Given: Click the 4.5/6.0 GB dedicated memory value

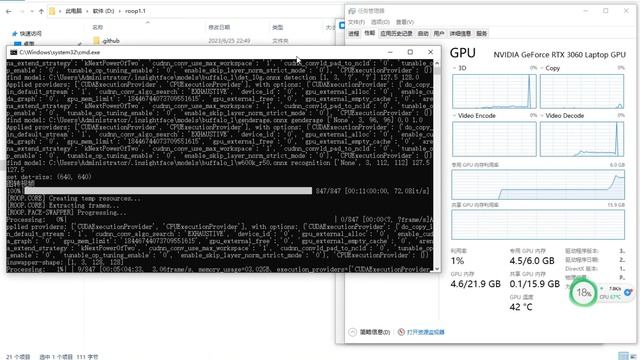Looking at the screenshot, I should click(532, 261).
